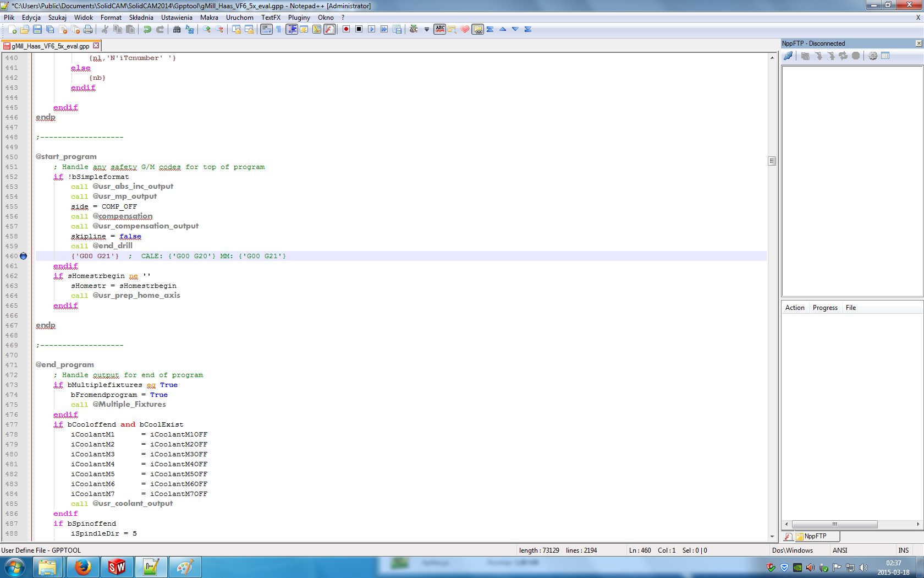Close the gMill_Haas_VF6_5x_eval.gpp tab

(96, 46)
